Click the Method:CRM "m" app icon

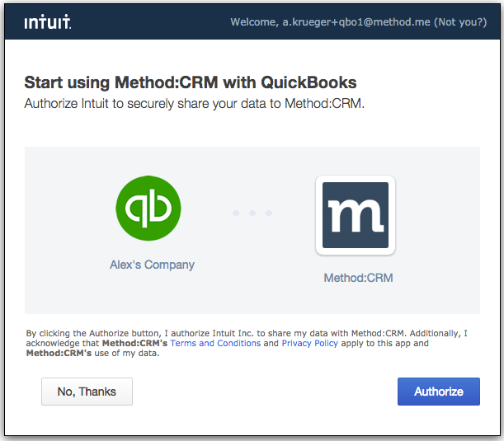click(x=356, y=215)
